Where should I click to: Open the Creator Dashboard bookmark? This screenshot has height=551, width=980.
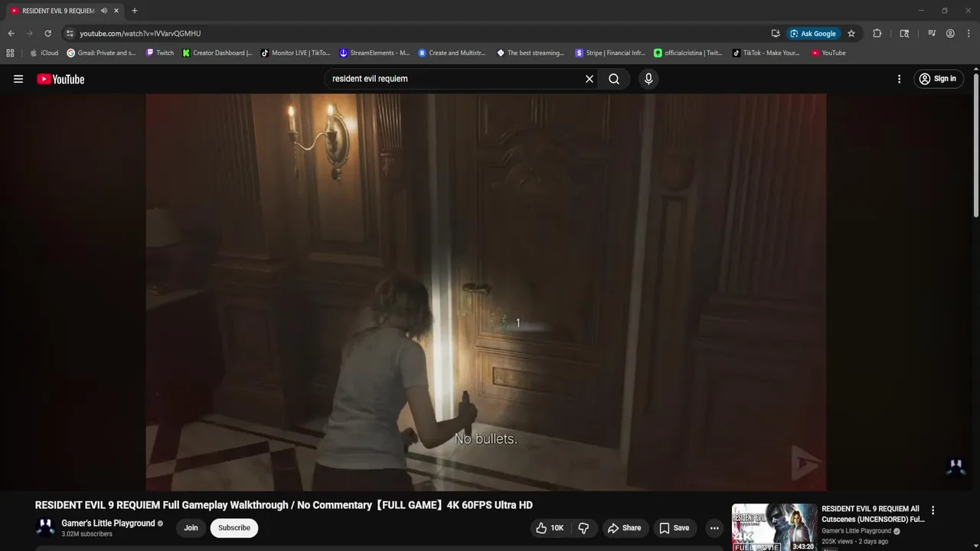217,53
